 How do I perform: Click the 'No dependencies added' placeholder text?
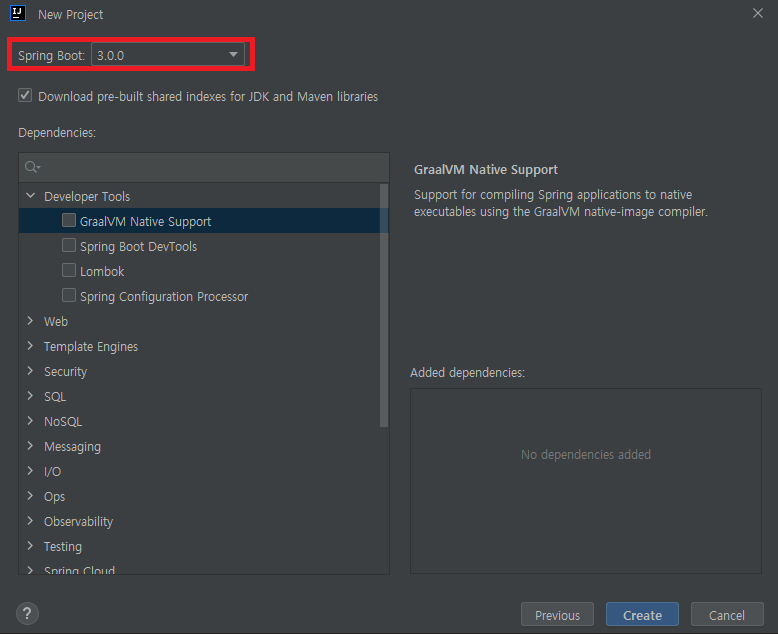pos(585,454)
